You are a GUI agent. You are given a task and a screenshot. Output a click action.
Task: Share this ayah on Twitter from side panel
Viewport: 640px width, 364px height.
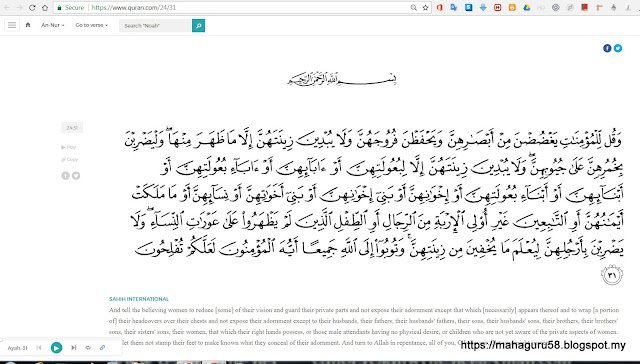pos(76,175)
